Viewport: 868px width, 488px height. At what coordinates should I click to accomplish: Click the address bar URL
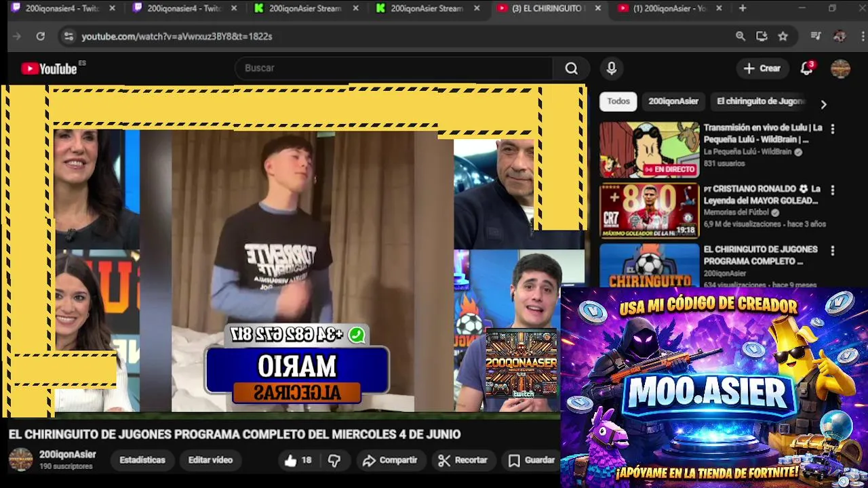click(x=177, y=37)
